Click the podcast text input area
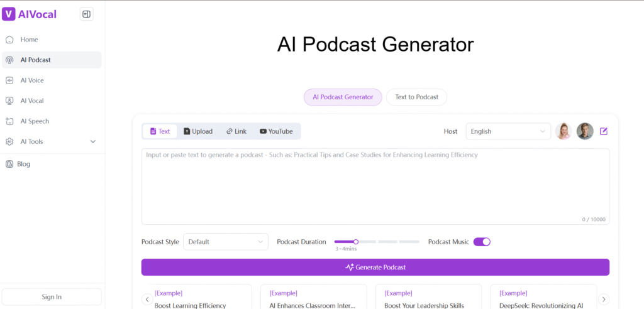The image size is (644, 309). (x=375, y=187)
